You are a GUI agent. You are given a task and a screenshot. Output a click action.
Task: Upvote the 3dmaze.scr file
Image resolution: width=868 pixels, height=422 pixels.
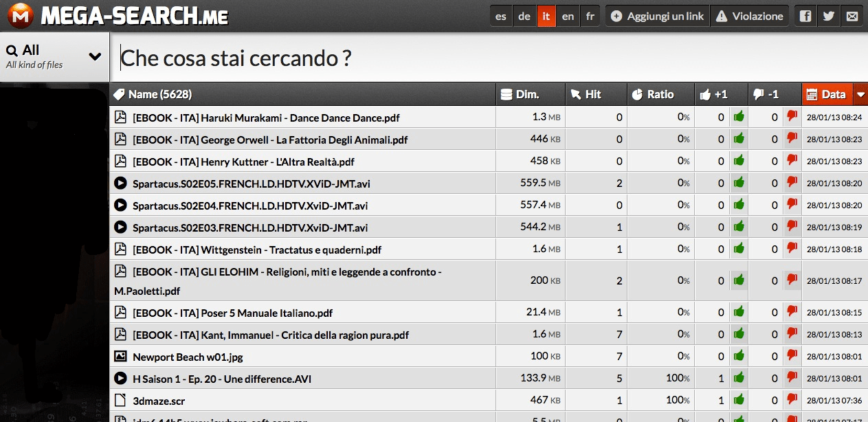(739, 400)
